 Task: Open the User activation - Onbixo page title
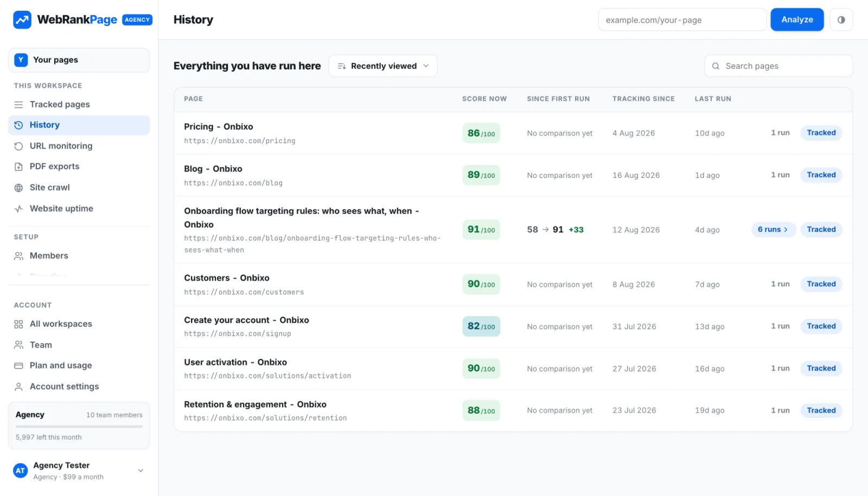(x=235, y=362)
